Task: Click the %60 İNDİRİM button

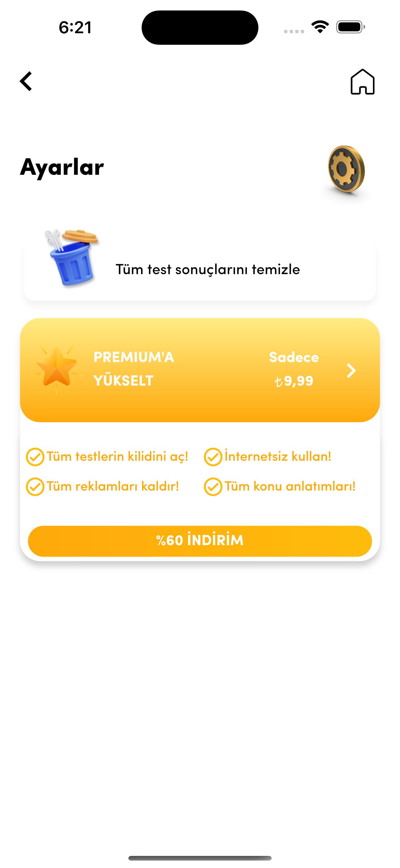Action: (x=200, y=541)
